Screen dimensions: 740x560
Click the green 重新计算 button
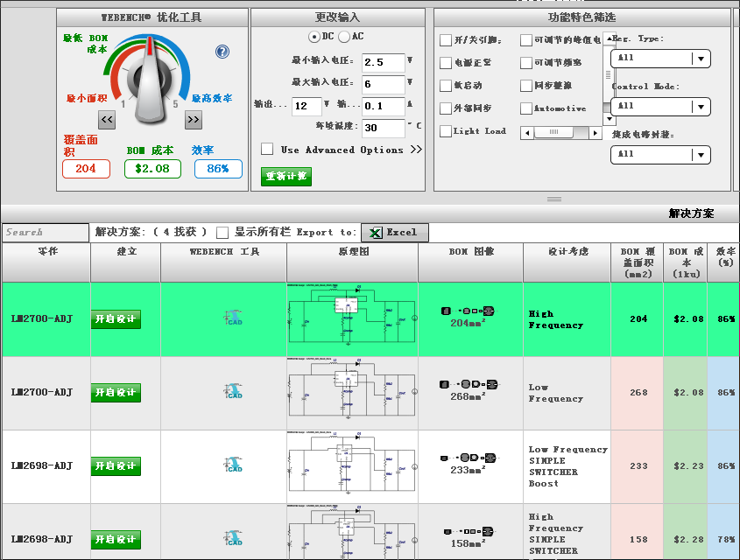click(x=286, y=176)
